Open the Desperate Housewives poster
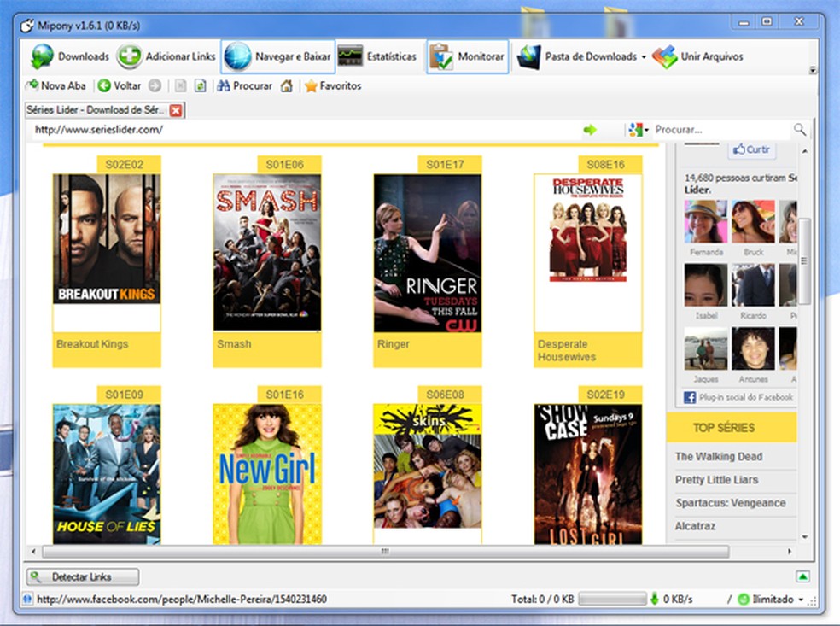This screenshot has width=840, height=626. pos(588,229)
